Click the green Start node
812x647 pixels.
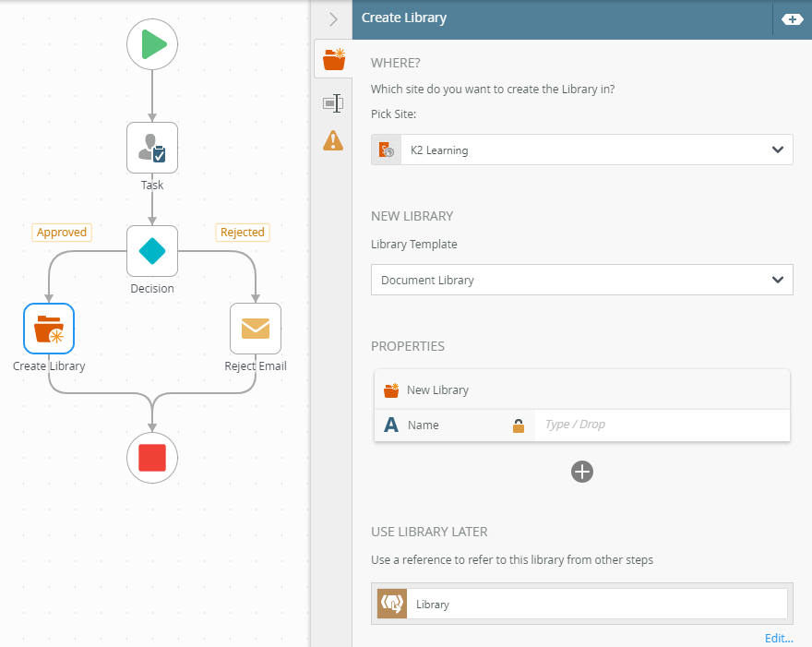pos(152,43)
